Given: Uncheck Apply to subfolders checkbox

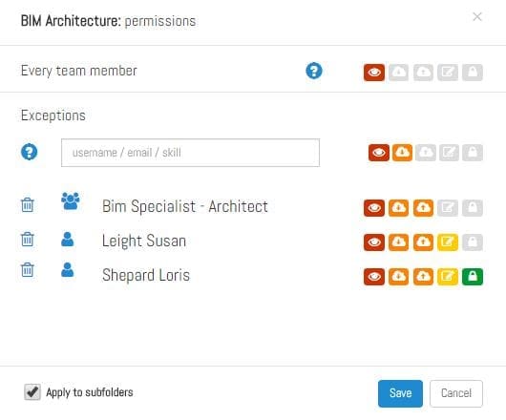Looking at the screenshot, I should (32, 392).
